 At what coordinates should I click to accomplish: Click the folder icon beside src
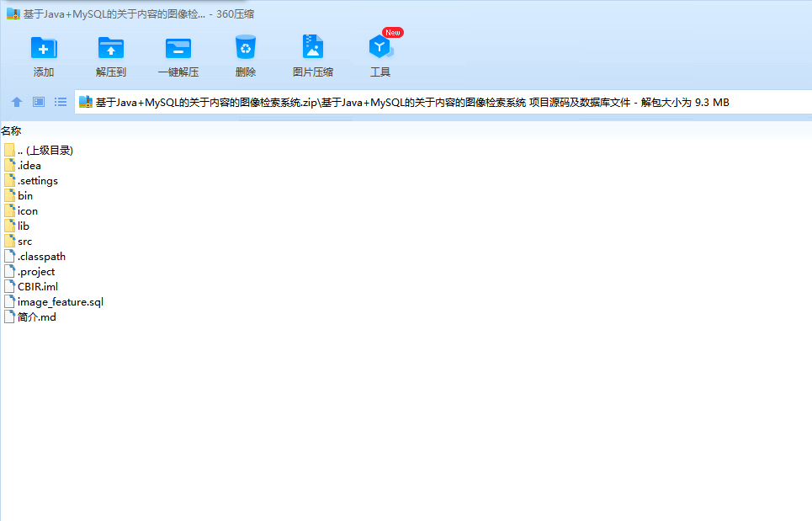click(9, 242)
